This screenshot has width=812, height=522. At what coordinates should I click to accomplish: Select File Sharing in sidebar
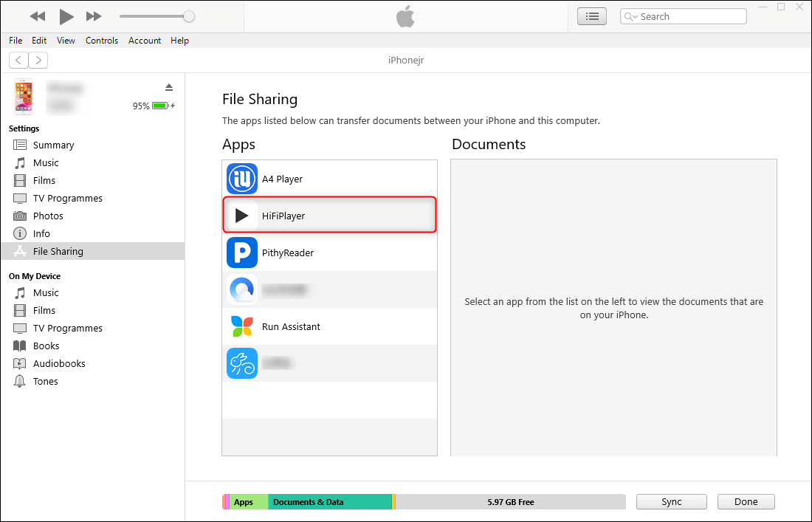(93, 251)
